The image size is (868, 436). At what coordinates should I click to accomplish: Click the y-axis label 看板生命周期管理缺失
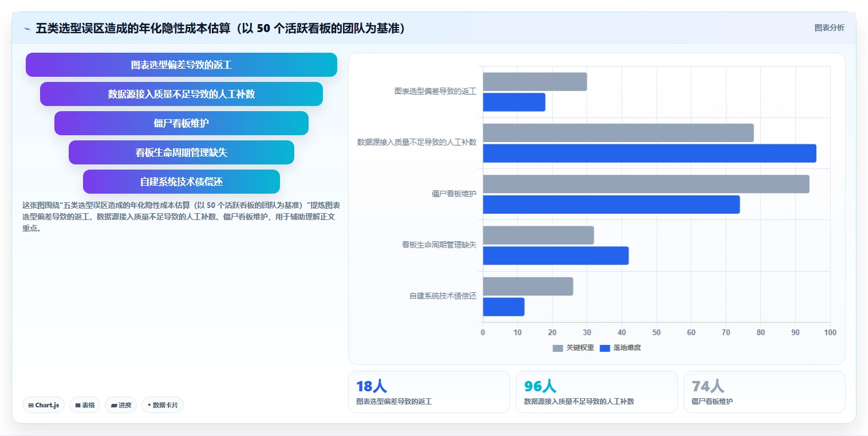pyautogui.click(x=439, y=245)
